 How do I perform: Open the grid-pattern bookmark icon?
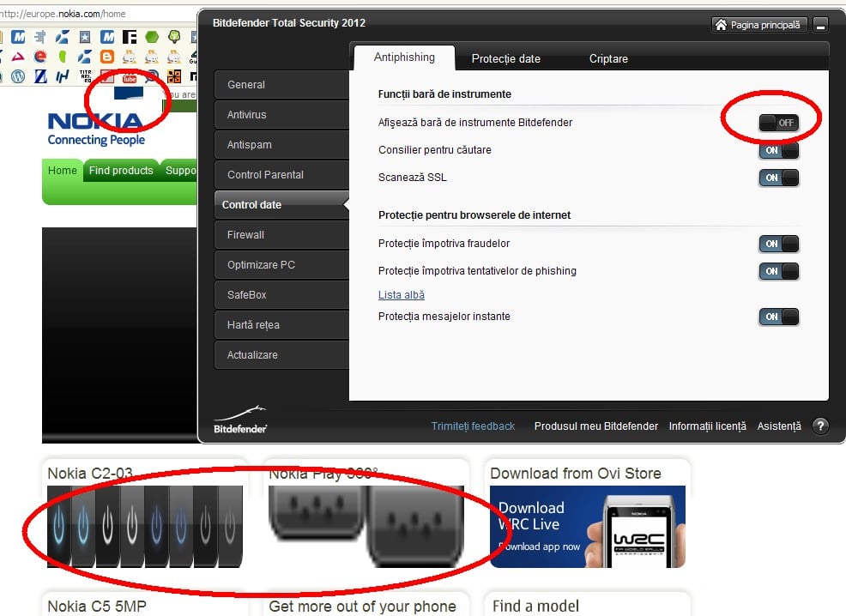(40, 37)
